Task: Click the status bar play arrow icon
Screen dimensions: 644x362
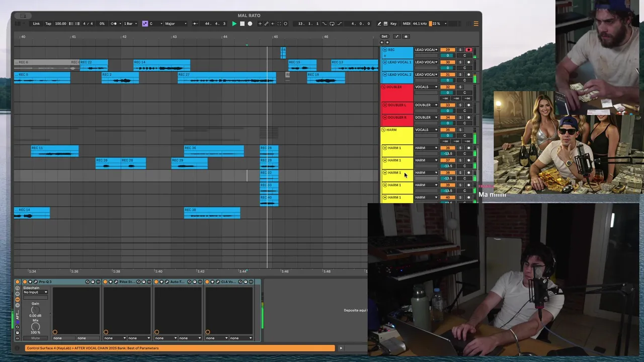Action: tap(341, 348)
